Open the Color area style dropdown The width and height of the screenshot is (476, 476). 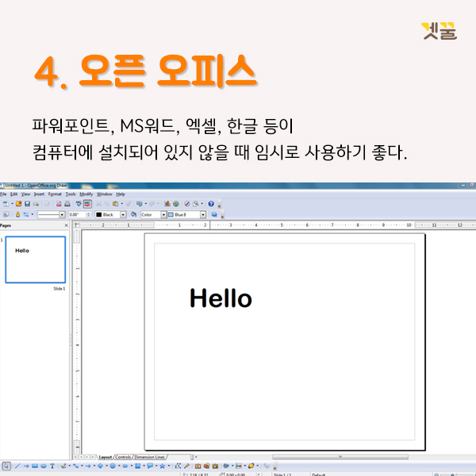pos(163,215)
